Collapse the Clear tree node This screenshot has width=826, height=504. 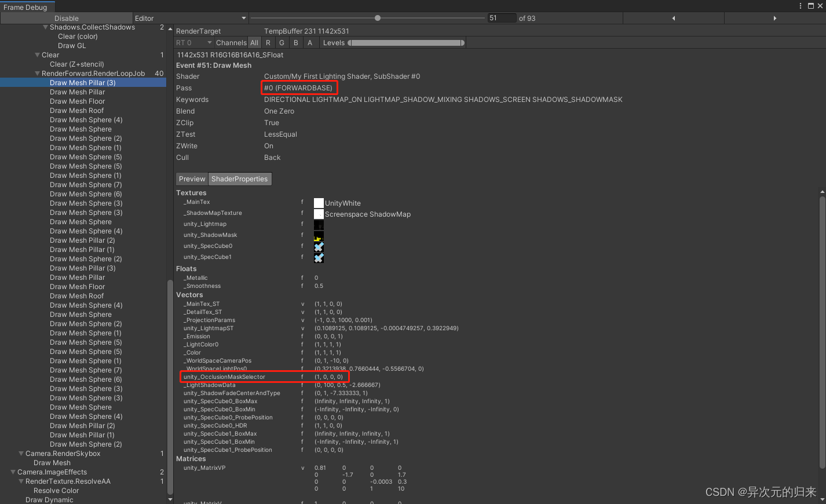pyautogui.click(x=37, y=55)
